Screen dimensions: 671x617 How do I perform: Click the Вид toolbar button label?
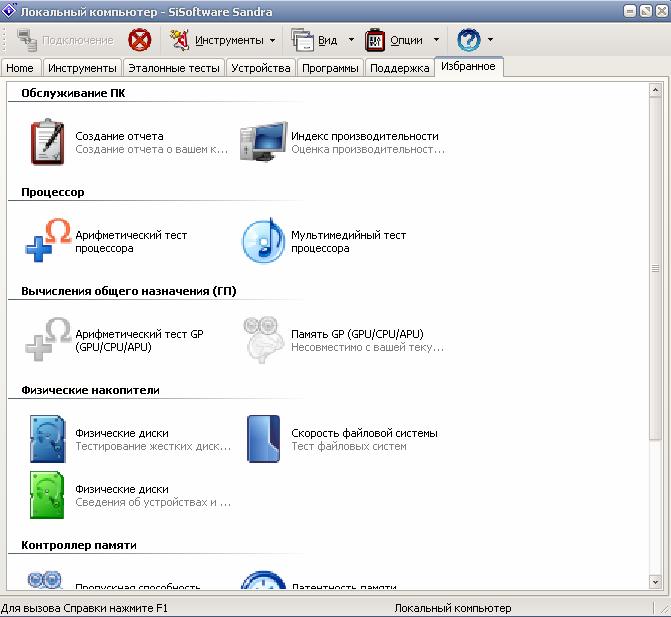click(x=328, y=40)
